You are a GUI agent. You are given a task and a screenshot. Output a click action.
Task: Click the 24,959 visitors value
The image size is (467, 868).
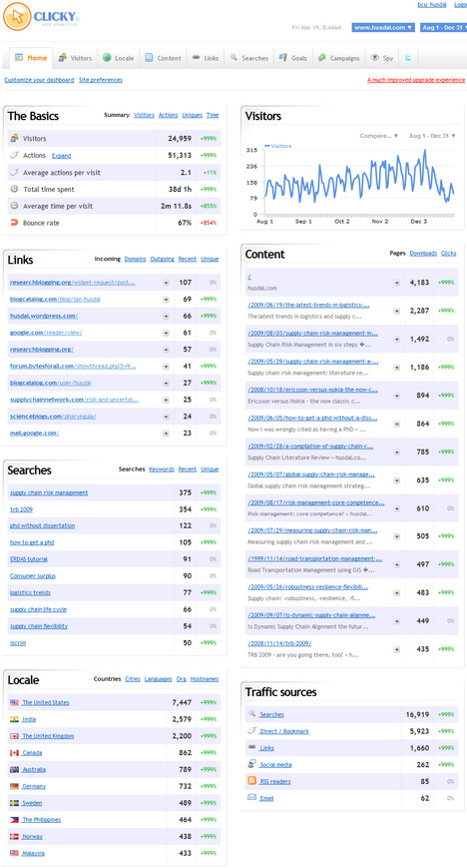click(x=180, y=139)
